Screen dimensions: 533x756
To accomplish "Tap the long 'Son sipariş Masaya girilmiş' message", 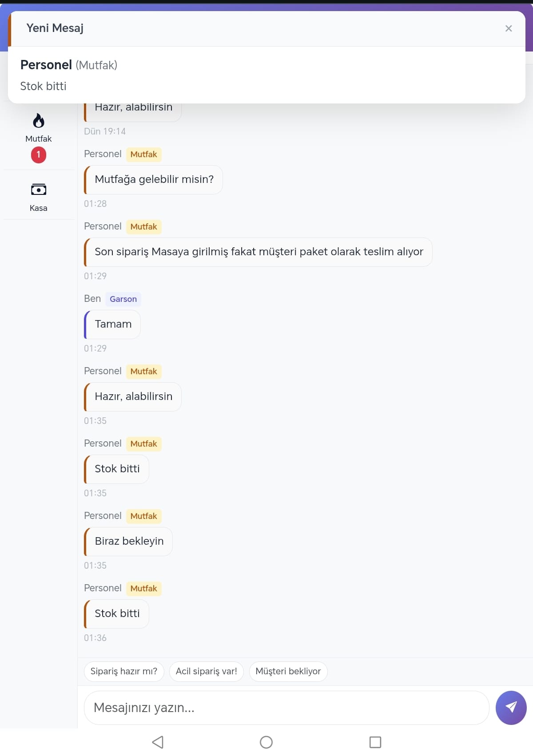I will click(x=259, y=252).
